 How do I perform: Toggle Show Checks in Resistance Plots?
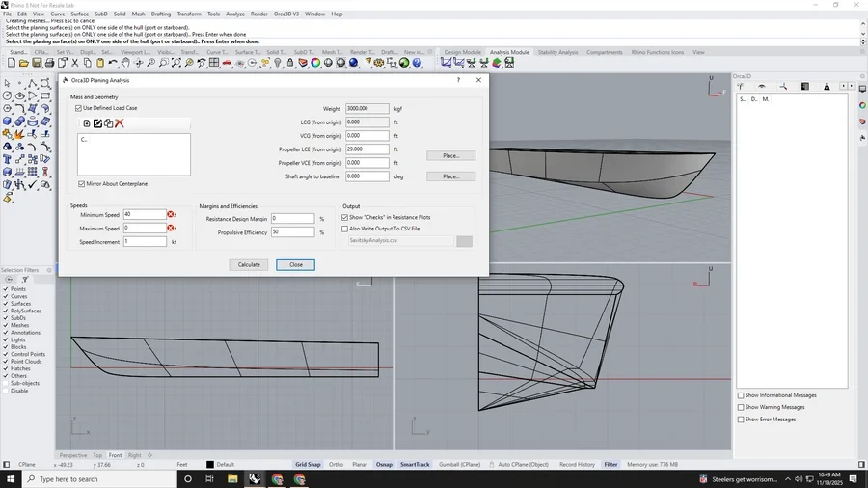coord(345,217)
